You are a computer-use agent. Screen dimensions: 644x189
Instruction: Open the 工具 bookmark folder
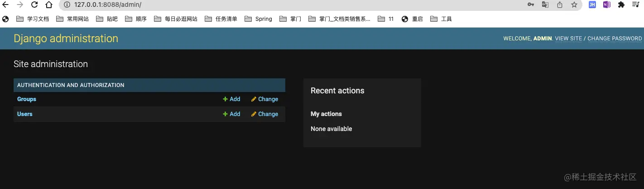[441, 19]
